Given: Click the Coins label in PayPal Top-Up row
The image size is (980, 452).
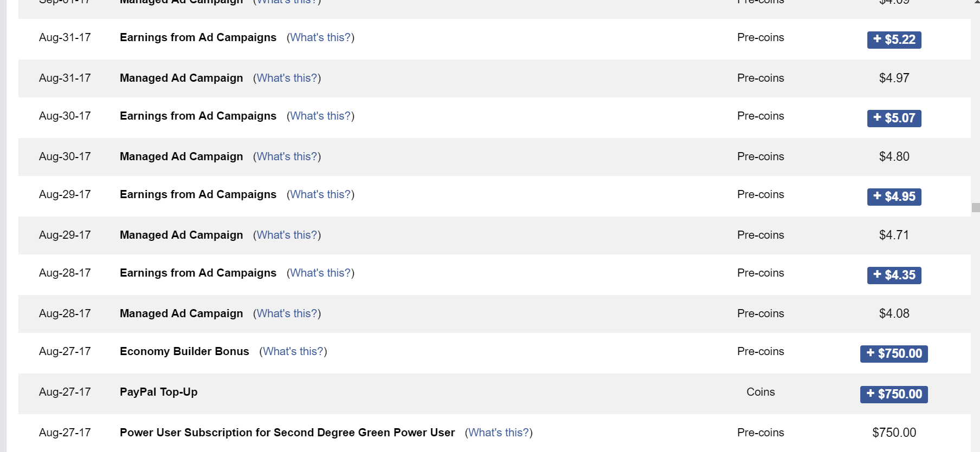Looking at the screenshot, I should 761,392.
